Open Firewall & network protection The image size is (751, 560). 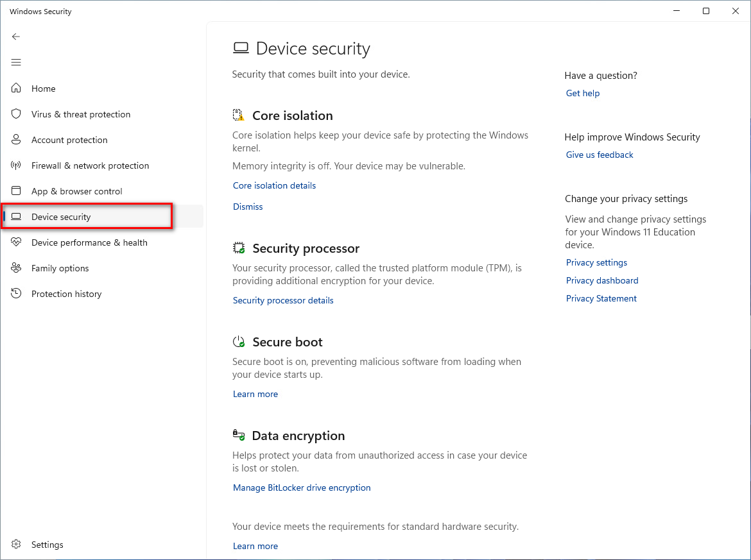(90, 165)
